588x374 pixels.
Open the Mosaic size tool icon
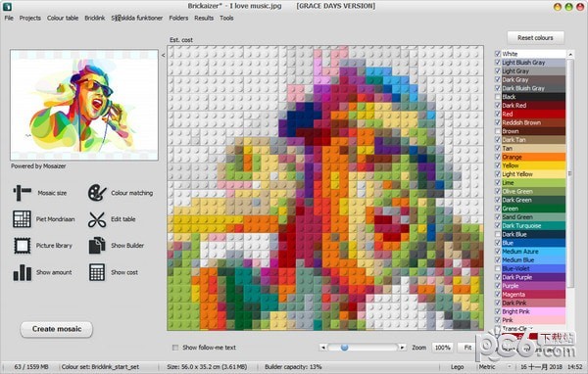23,193
